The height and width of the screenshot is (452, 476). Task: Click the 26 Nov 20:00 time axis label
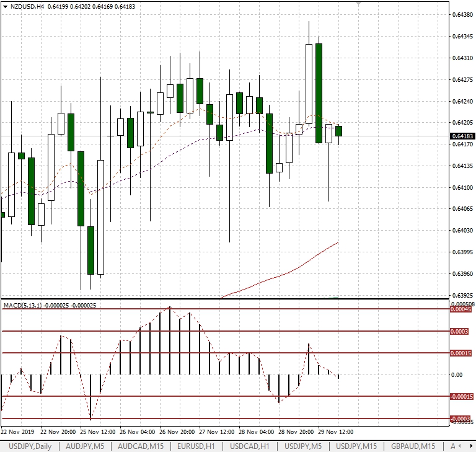click(178, 432)
